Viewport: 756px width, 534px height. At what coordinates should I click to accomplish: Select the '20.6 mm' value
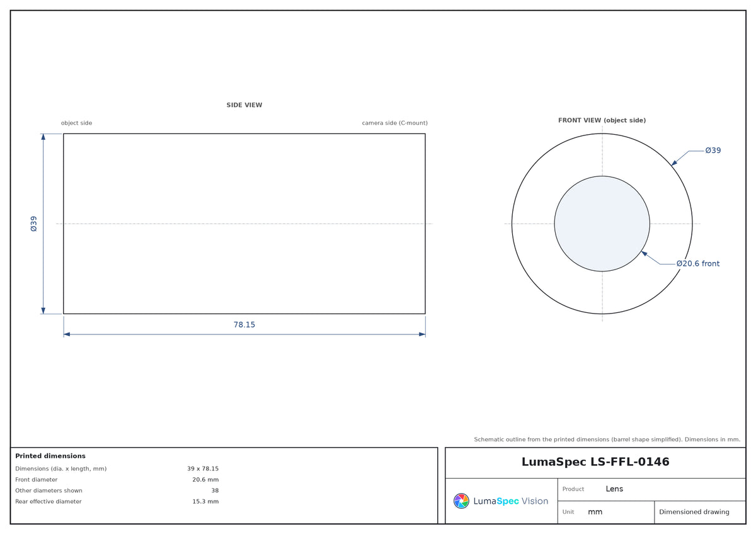click(205, 480)
